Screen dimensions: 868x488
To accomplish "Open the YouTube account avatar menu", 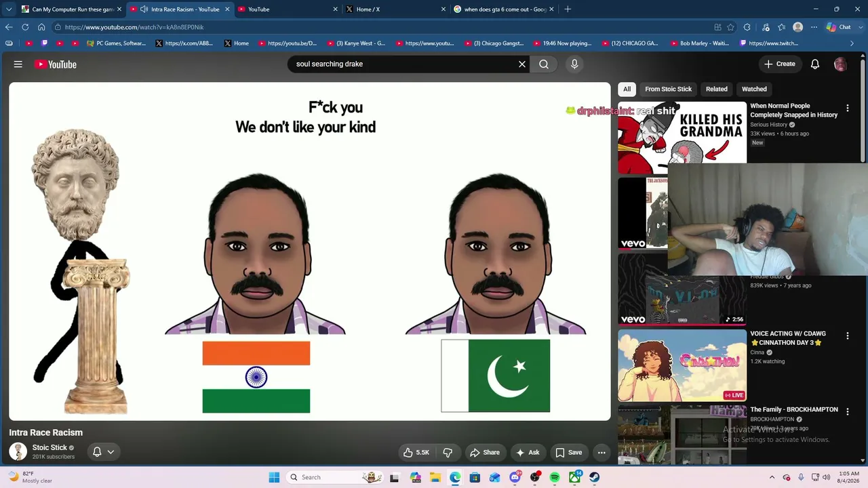I will coord(840,64).
